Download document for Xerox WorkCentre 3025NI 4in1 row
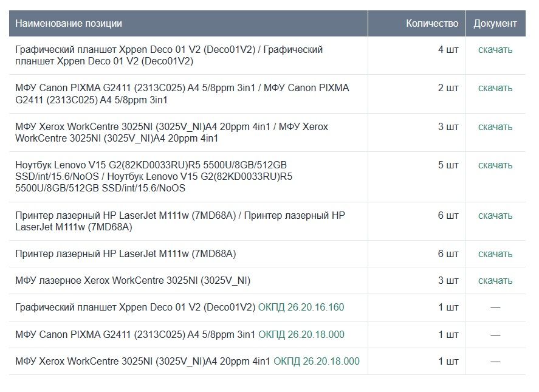This screenshot has height=392, width=539. (x=495, y=127)
